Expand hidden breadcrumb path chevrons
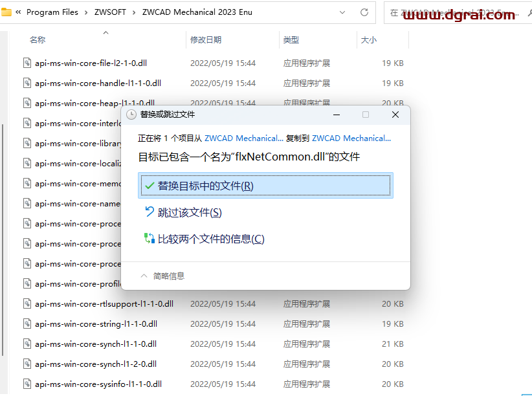The image size is (532, 396). (18, 12)
